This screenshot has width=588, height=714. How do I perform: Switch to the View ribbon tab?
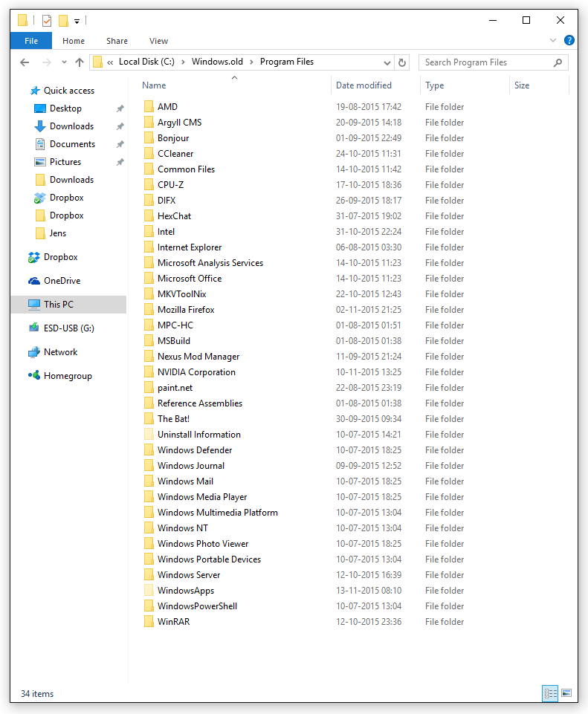point(158,41)
